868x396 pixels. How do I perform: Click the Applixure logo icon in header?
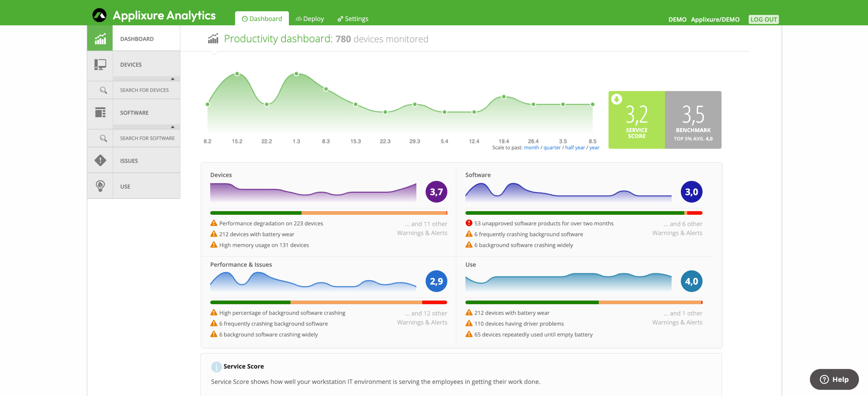99,15
